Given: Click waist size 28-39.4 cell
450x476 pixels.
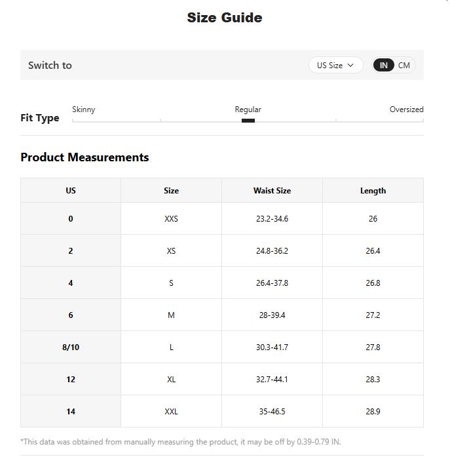Looking at the screenshot, I should [x=272, y=315].
